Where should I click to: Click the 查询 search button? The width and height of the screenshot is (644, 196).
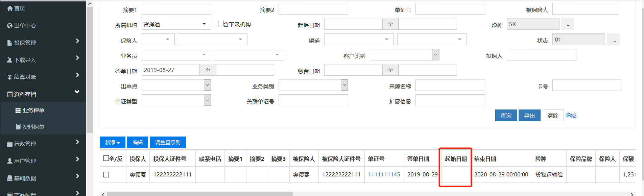click(x=506, y=116)
